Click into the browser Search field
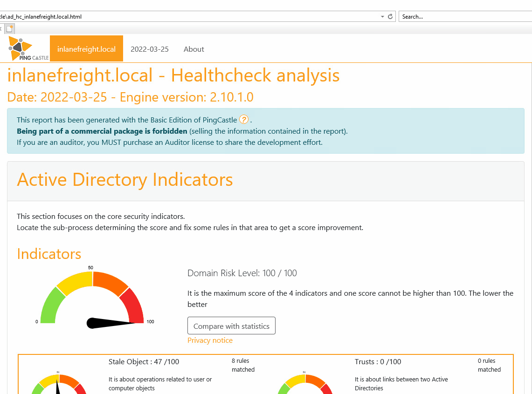 coord(464,17)
